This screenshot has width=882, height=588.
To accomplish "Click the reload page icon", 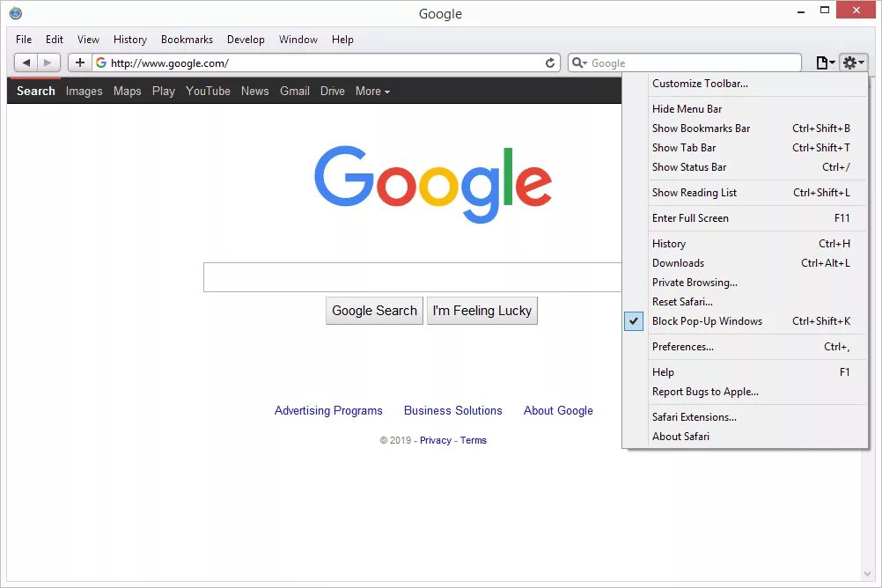I will 550,63.
